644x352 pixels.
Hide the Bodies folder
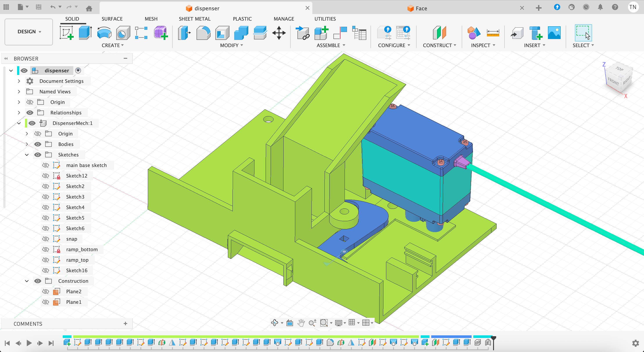[38, 144]
